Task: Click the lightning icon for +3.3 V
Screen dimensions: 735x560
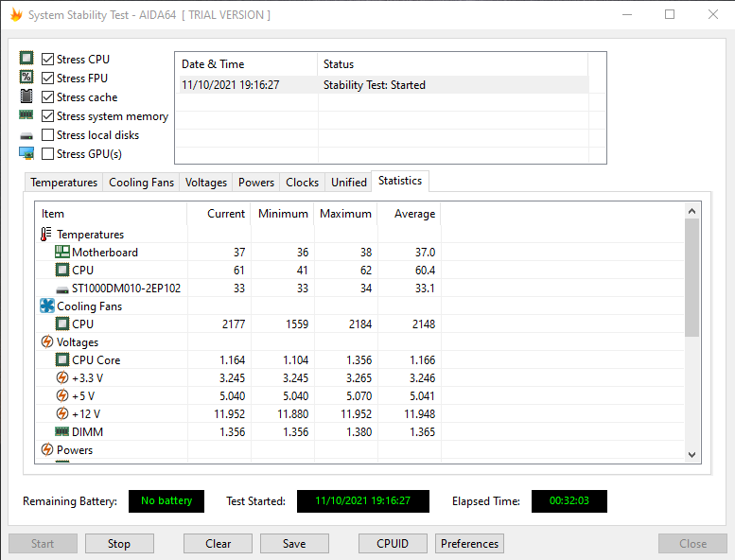Action: tap(62, 377)
